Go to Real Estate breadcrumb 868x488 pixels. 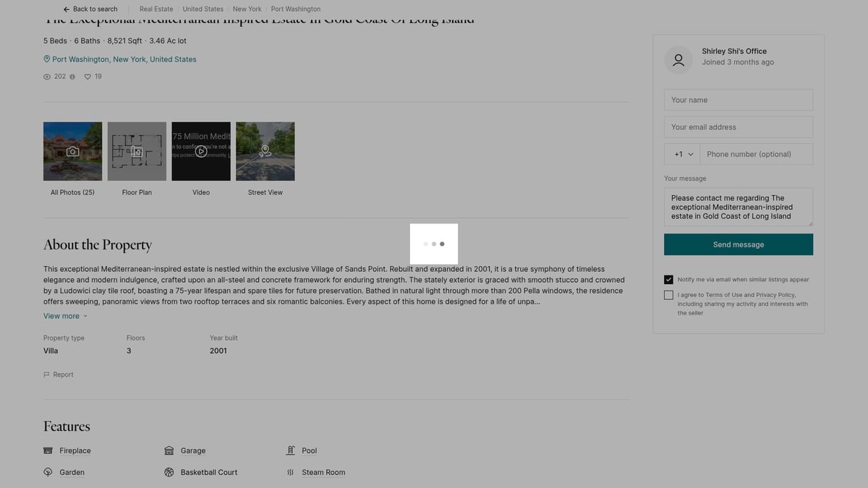156,9
